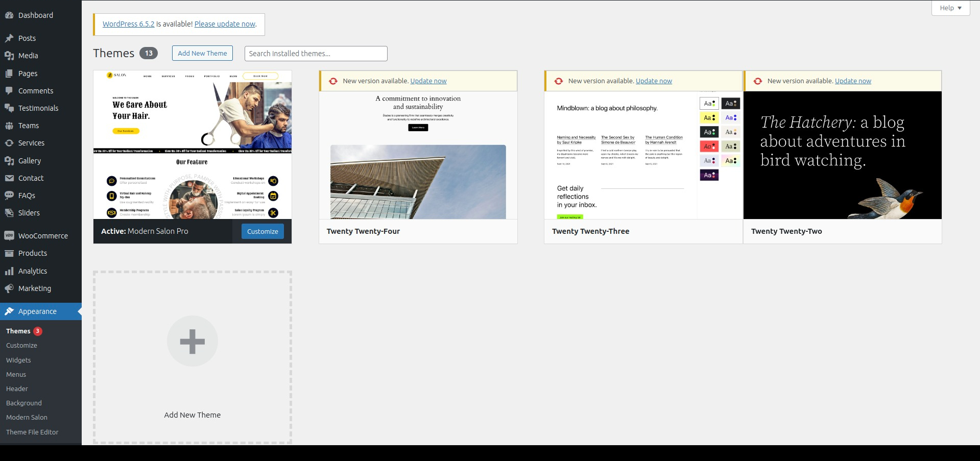Click the Twenty Twenty-Two theme name
980x461 pixels.
tap(786, 231)
